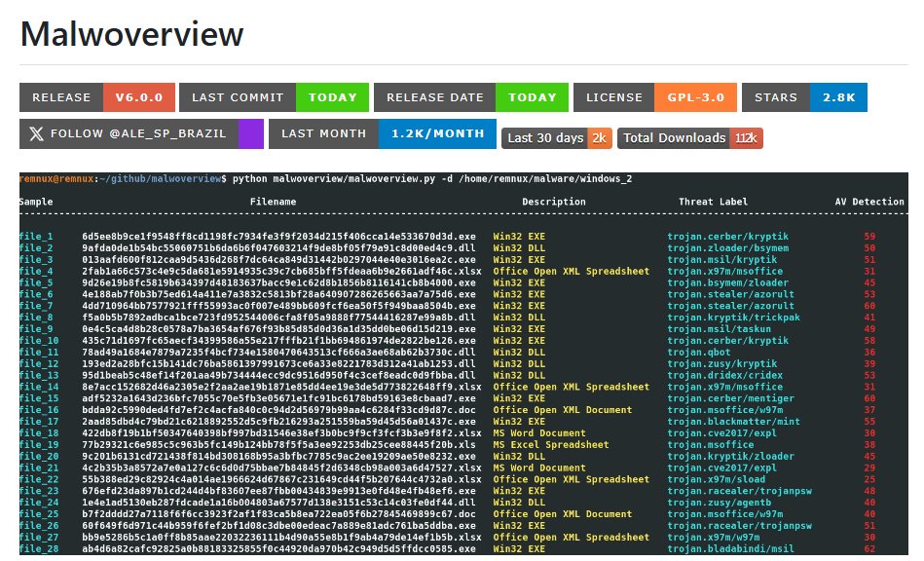Click the Threat Label column header
Image resolution: width=924 pixels, height=561 pixels.
(x=713, y=202)
